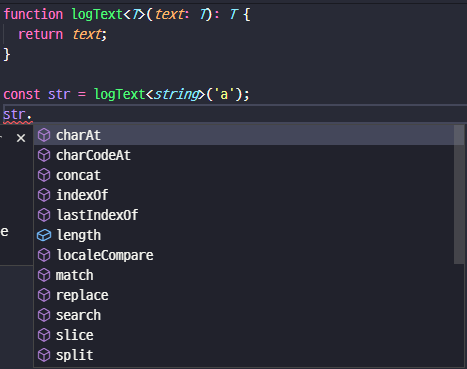The width and height of the screenshot is (467, 369).
Task: Choose charCodeAt from autocomplete list
Action: pyautogui.click(x=249, y=155)
